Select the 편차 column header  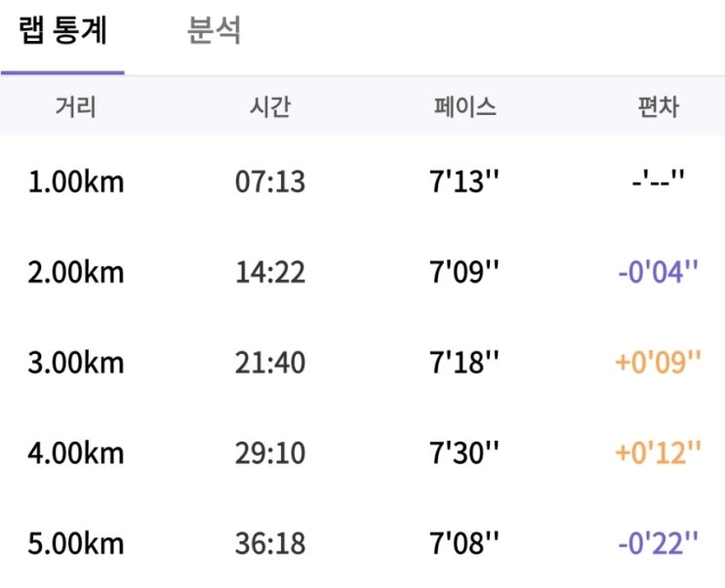coord(659,106)
